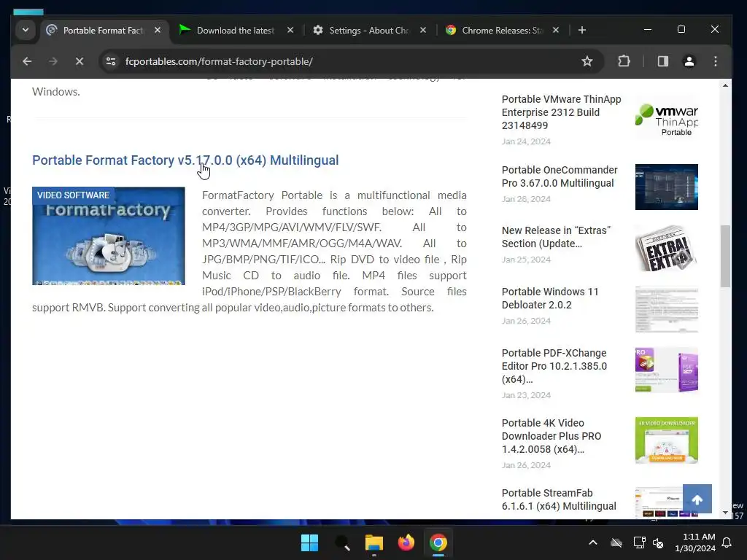Open the profile avatar menu
The width and height of the screenshot is (747, 560).
(x=689, y=61)
